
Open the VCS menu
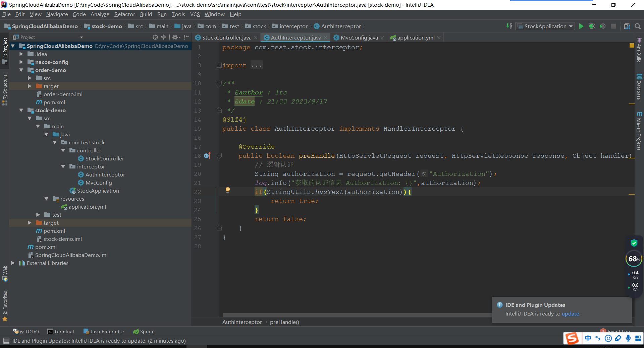tap(195, 14)
